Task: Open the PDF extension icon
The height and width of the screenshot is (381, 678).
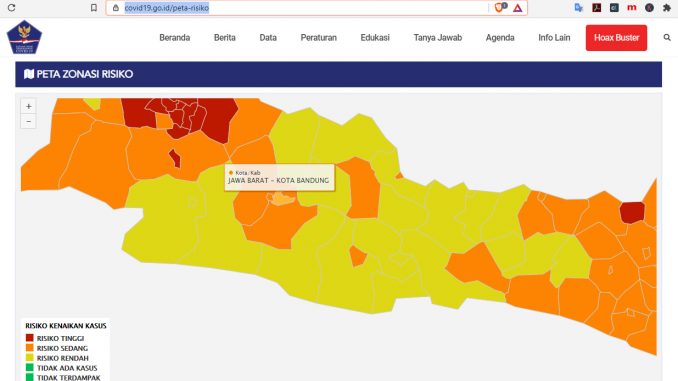Action: 597,7
